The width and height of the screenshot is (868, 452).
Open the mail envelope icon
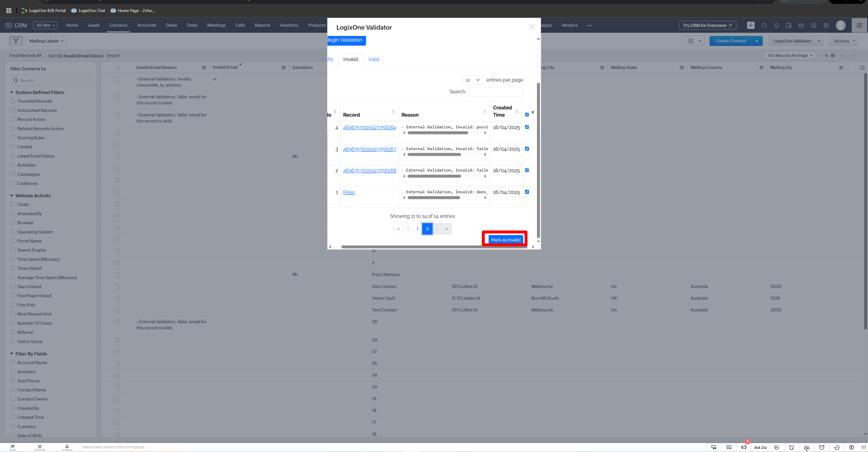point(801,25)
